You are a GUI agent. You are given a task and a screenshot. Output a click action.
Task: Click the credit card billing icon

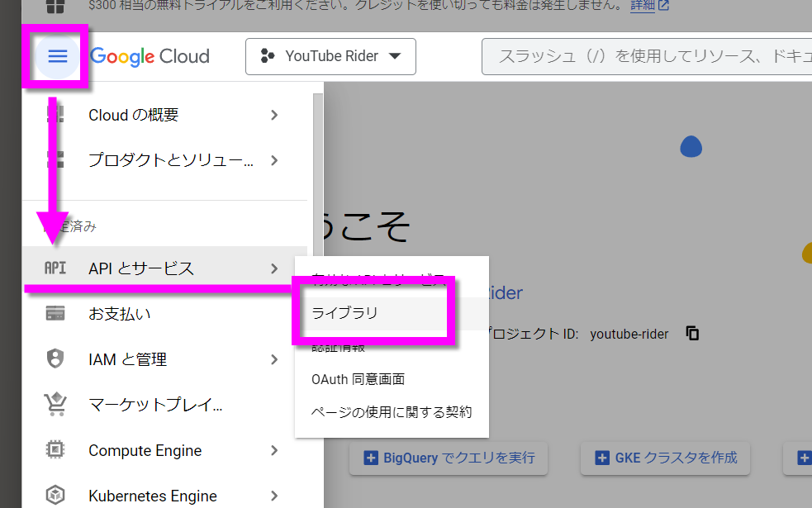55,313
